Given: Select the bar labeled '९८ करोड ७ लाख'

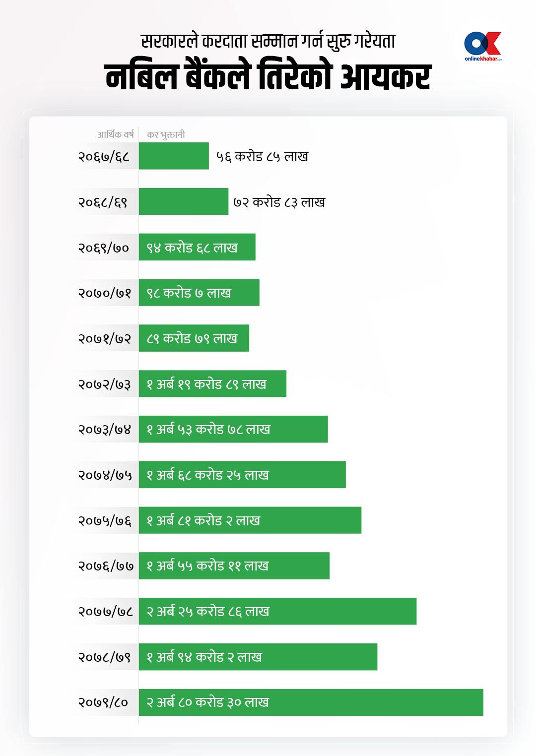Looking at the screenshot, I should tap(199, 293).
